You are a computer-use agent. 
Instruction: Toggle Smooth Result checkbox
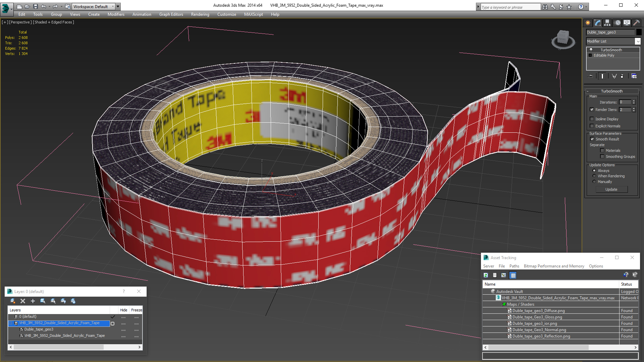[x=592, y=139]
